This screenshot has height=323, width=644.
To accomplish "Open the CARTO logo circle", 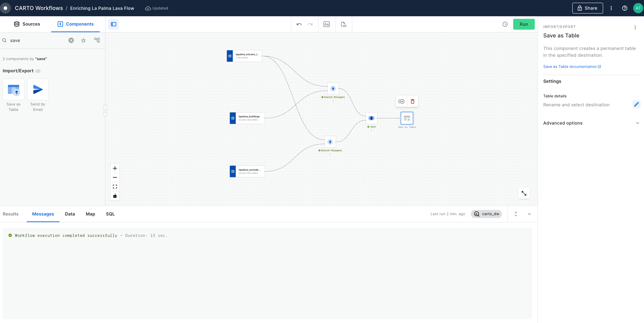I will (5, 8).
